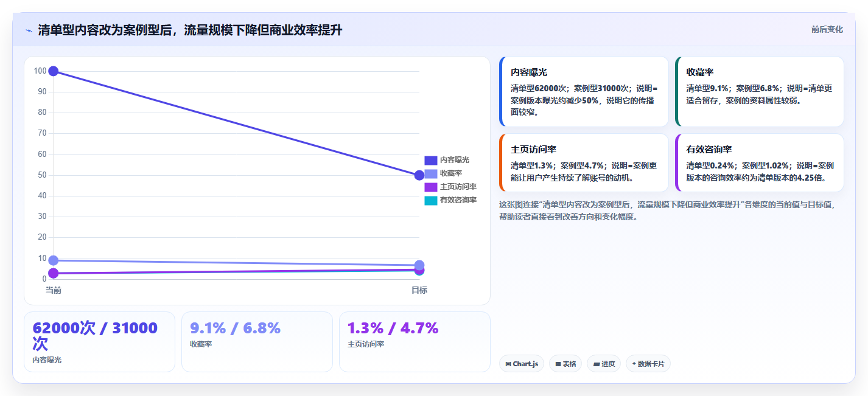
Task: Select the purple 主页访问率 point at 当前
Action: (x=54, y=273)
